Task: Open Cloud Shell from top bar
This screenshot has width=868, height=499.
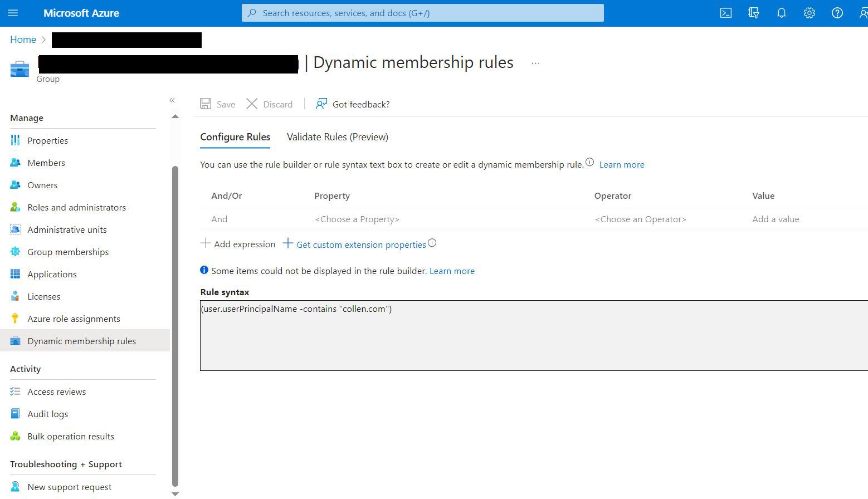Action: click(x=726, y=13)
